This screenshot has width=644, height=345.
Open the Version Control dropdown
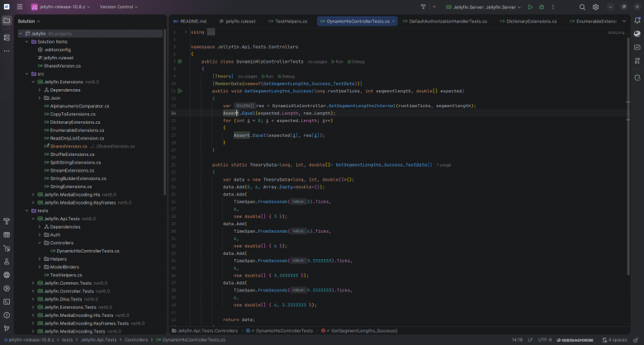point(119,7)
